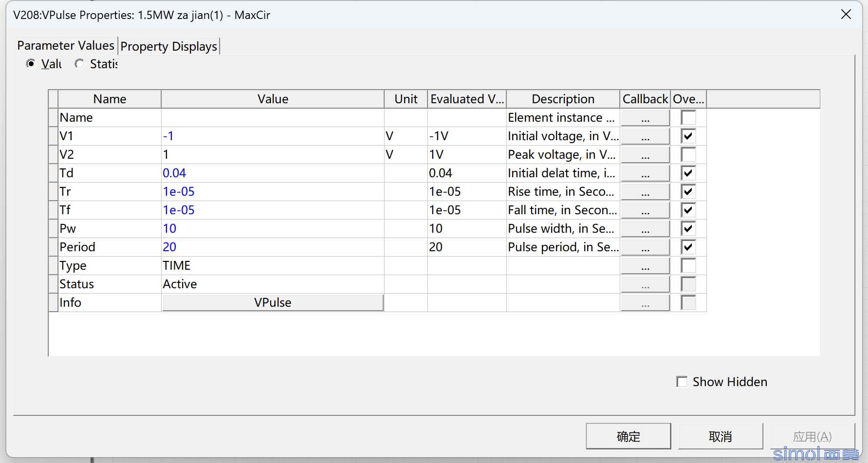Enable override checkbox for Type row
Viewport: 868px width, 463px height.
(x=688, y=266)
